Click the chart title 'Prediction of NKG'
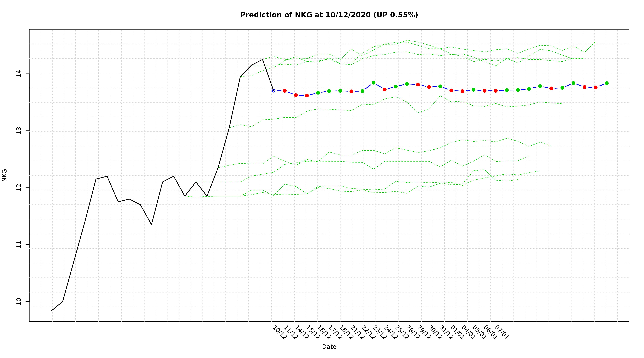644x358 pixels. (329, 15)
